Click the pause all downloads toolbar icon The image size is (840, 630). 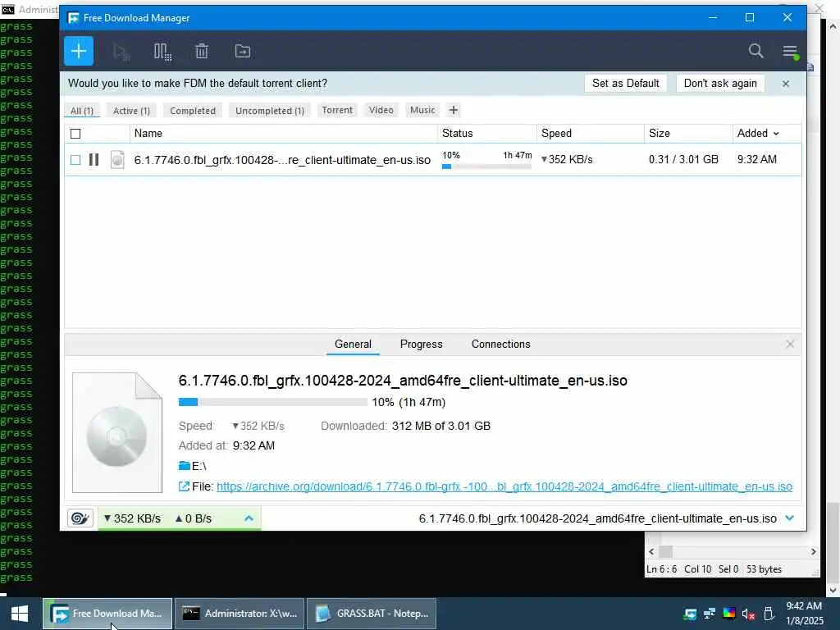pyautogui.click(x=162, y=52)
